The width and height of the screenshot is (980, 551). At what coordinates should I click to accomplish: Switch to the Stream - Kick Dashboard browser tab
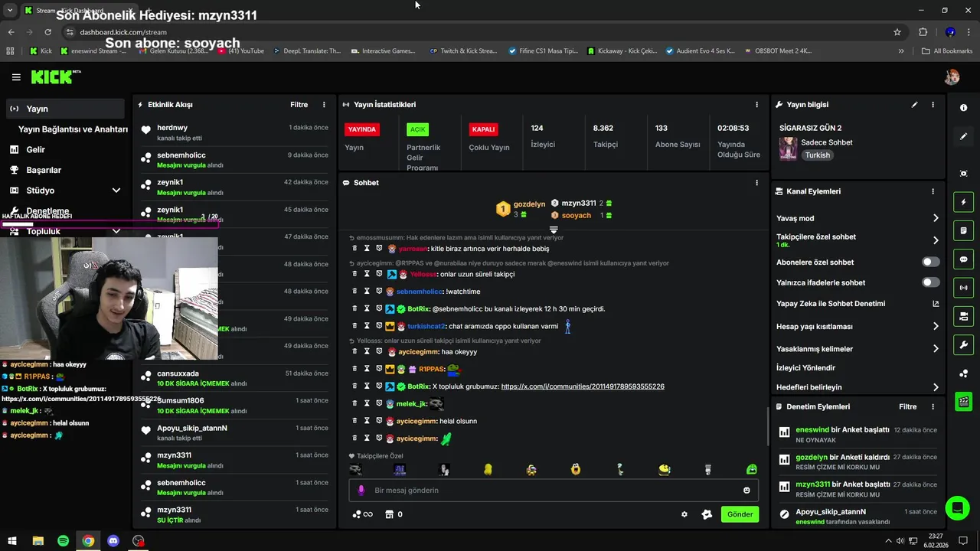(x=79, y=10)
